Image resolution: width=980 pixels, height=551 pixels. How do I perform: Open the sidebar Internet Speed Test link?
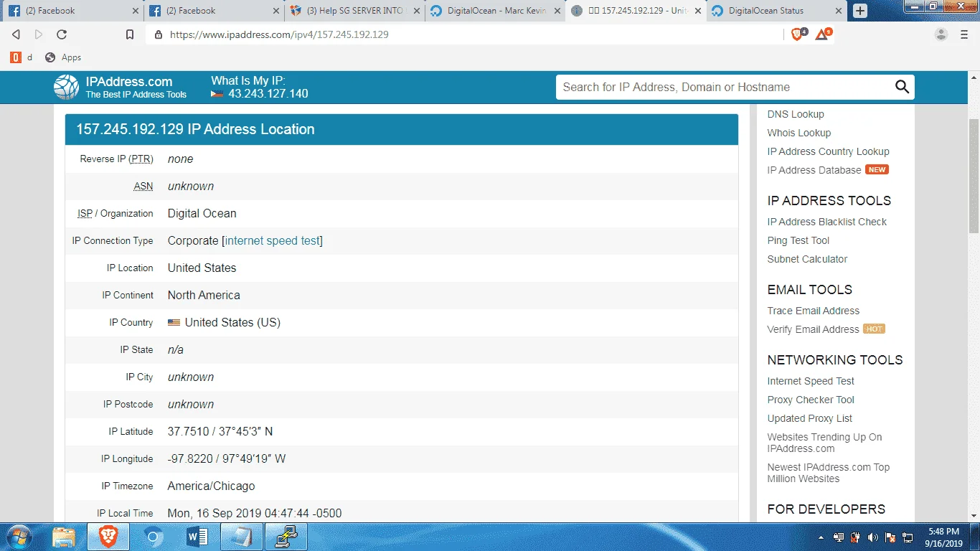811,381
